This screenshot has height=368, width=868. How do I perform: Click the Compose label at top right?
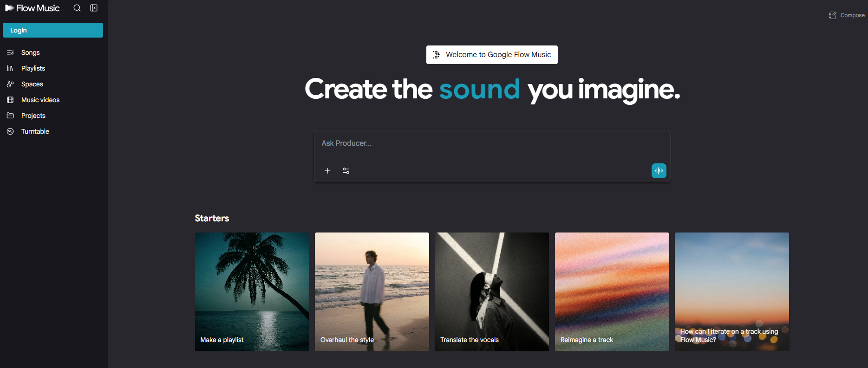pyautogui.click(x=852, y=15)
